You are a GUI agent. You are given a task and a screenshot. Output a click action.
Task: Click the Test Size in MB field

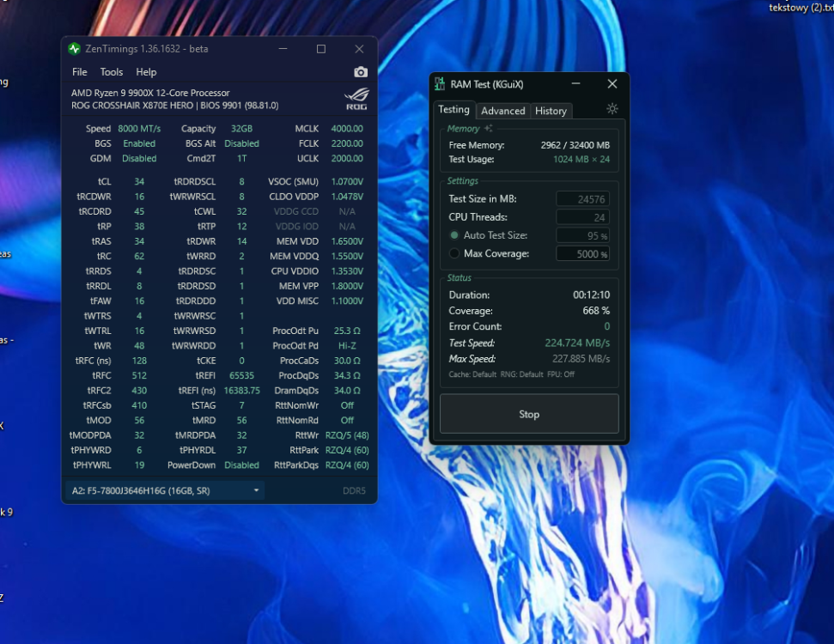pos(582,199)
